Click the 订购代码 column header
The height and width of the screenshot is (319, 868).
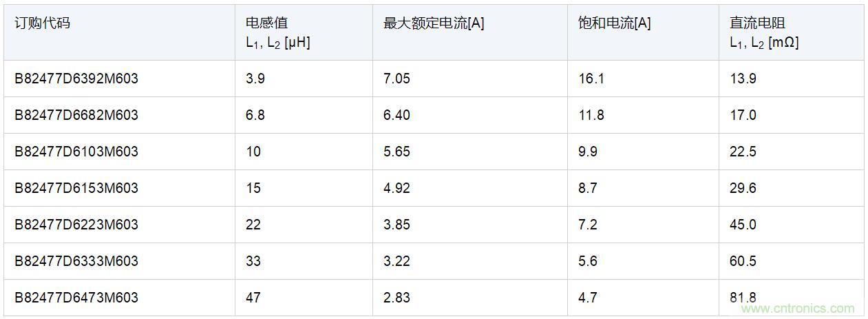[42, 23]
